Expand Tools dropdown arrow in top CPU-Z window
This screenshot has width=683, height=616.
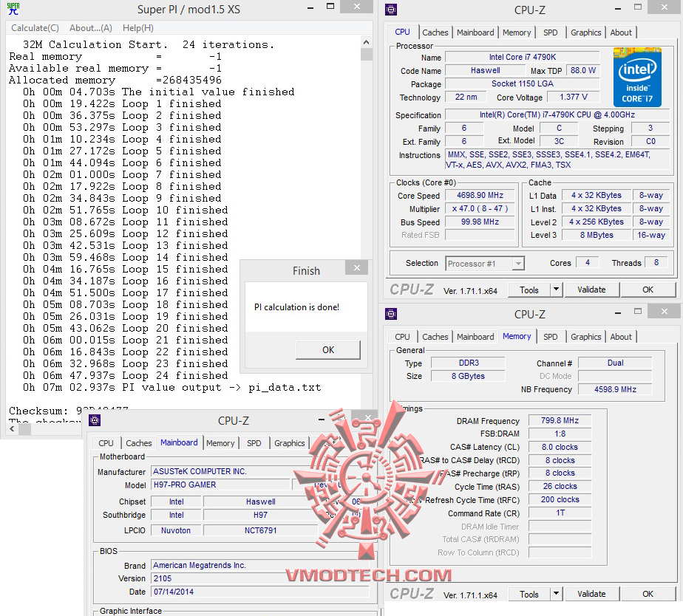[x=557, y=290]
